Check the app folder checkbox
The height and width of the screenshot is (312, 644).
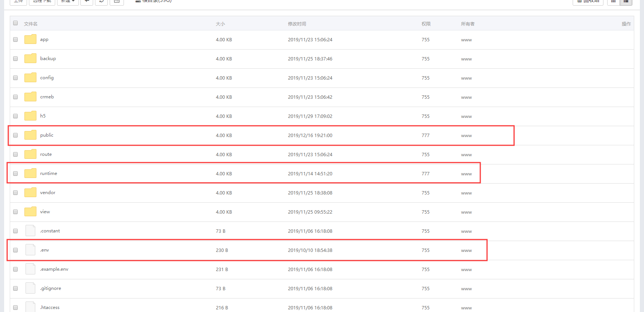(15, 39)
